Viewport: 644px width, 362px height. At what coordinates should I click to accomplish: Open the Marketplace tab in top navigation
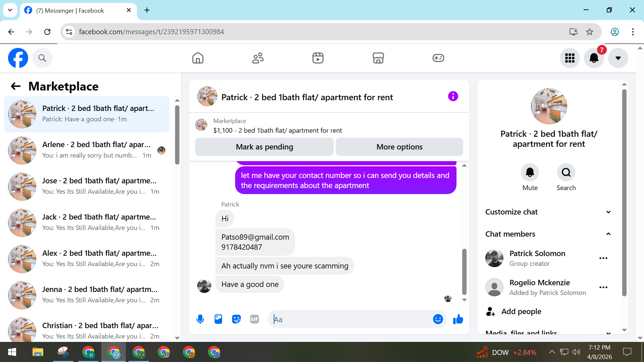(378, 58)
